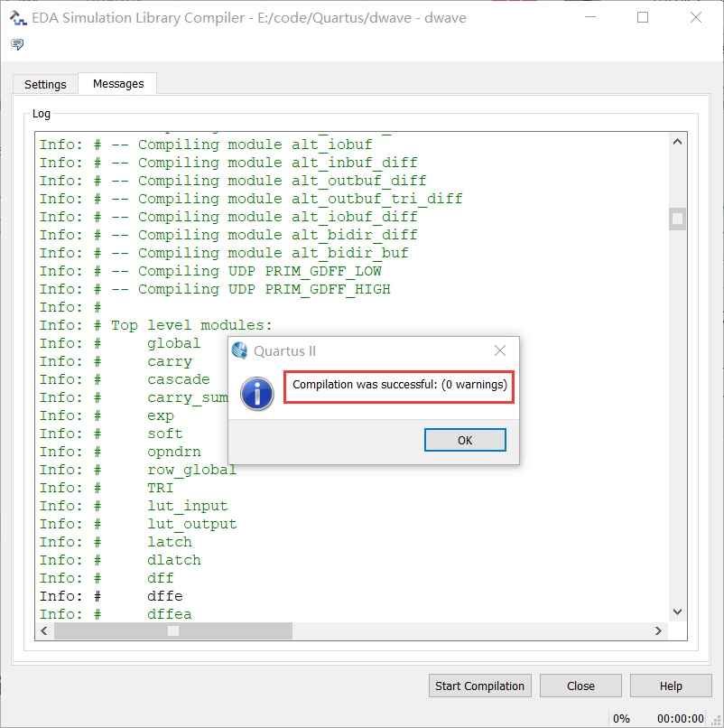Select log line 'Compiling module alt_bidir_buf'
The image size is (724, 728).
pyautogui.click(x=224, y=254)
